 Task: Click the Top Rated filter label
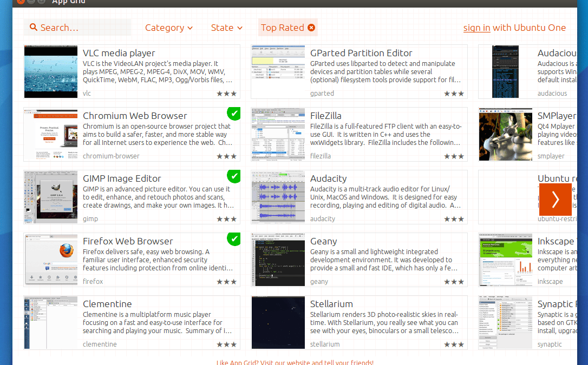[x=283, y=28]
